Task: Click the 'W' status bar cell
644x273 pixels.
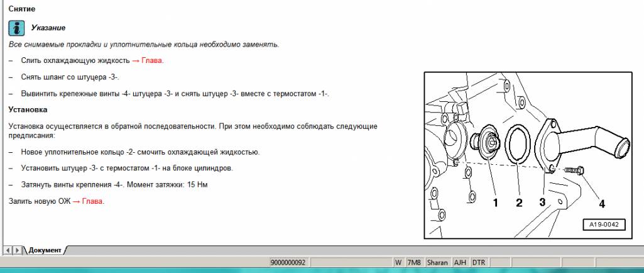Action: 398,262
